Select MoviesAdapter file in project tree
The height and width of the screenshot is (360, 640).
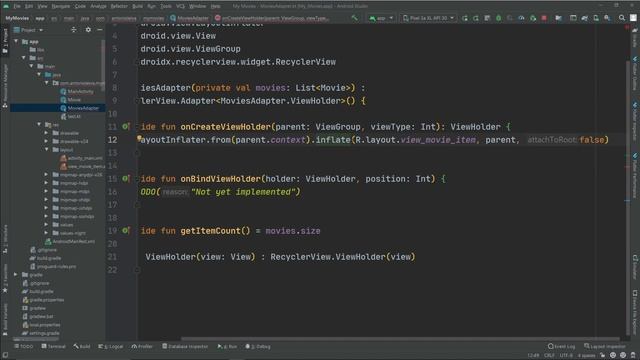tap(80, 108)
